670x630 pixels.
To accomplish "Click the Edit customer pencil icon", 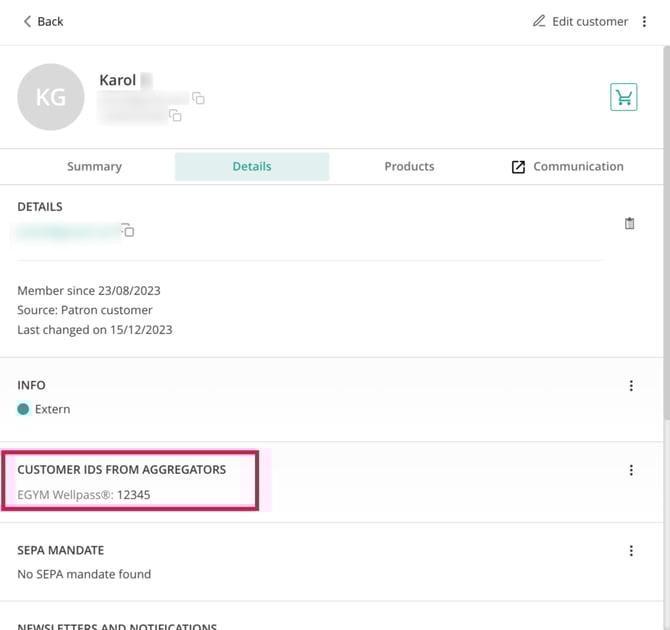I will [x=539, y=21].
